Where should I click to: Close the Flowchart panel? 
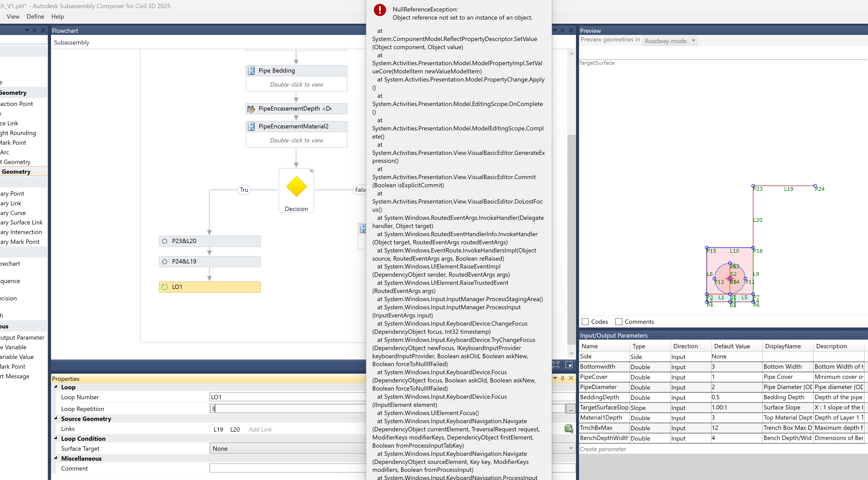point(571,30)
